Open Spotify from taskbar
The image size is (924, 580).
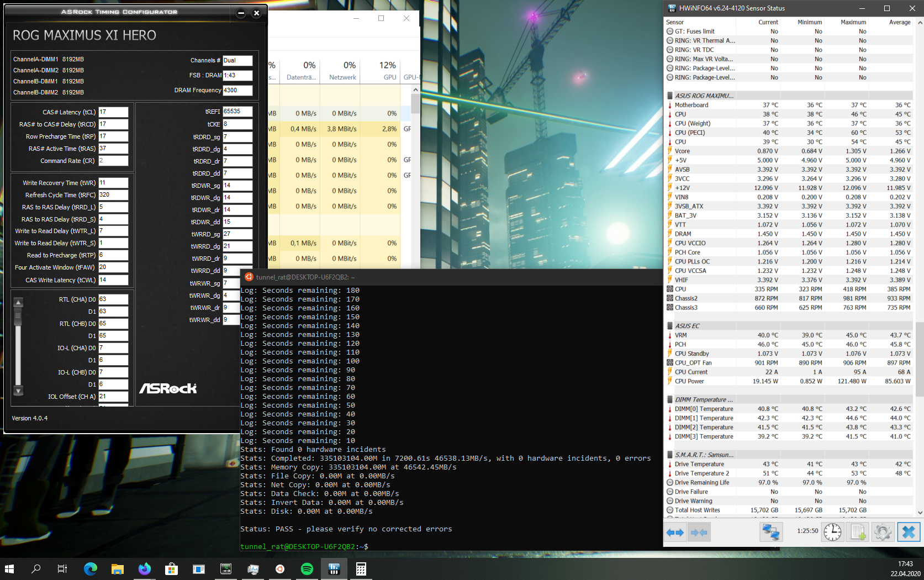[307, 568]
